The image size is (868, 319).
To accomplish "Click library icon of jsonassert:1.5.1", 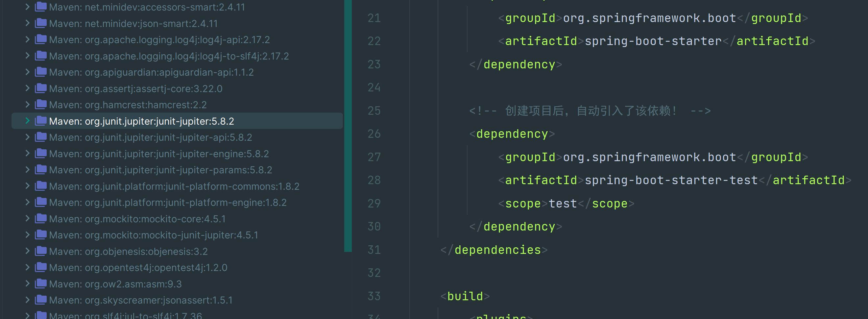I will [41, 300].
